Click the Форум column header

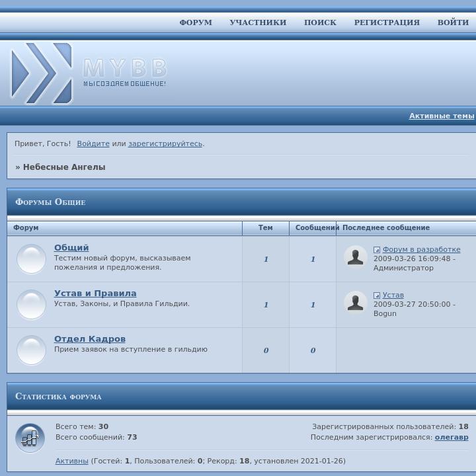click(x=26, y=227)
